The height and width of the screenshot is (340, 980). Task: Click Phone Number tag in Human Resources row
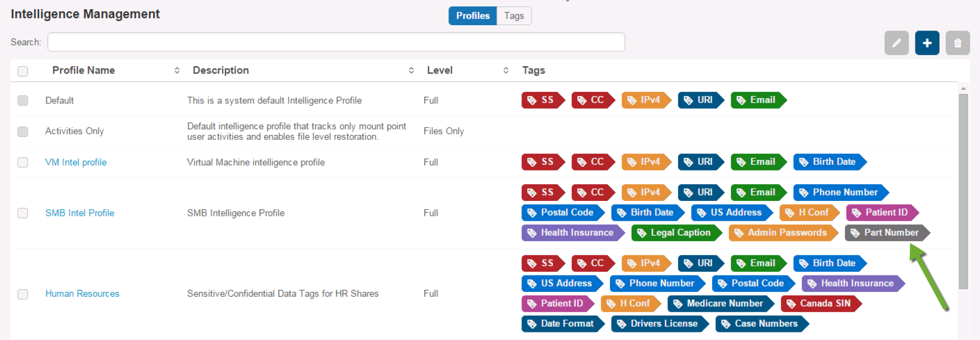(657, 284)
